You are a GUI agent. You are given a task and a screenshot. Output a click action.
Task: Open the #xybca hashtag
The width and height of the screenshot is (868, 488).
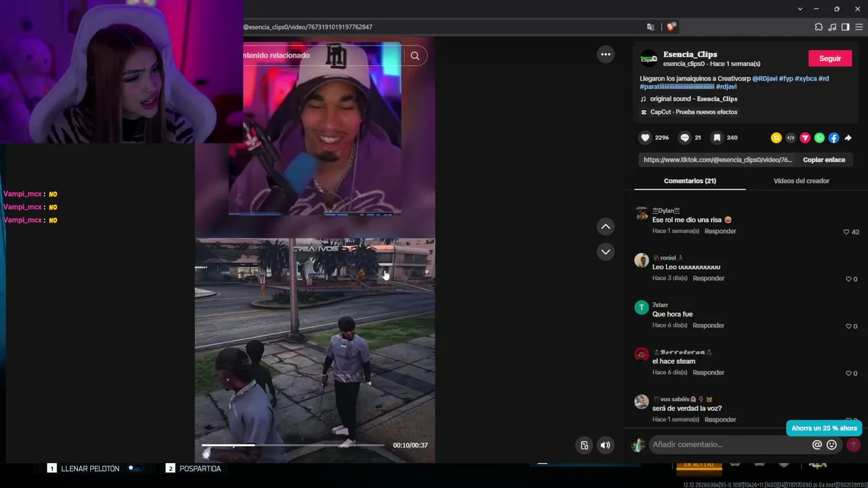pyautogui.click(x=806, y=79)
